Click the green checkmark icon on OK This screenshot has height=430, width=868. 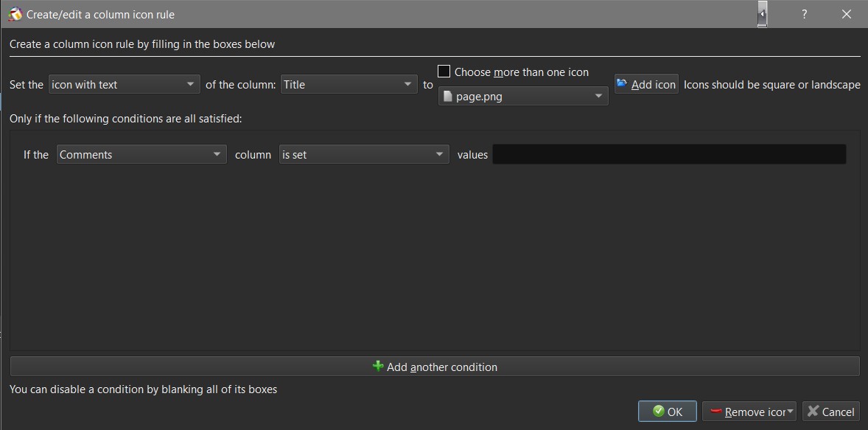click(657, 412)
